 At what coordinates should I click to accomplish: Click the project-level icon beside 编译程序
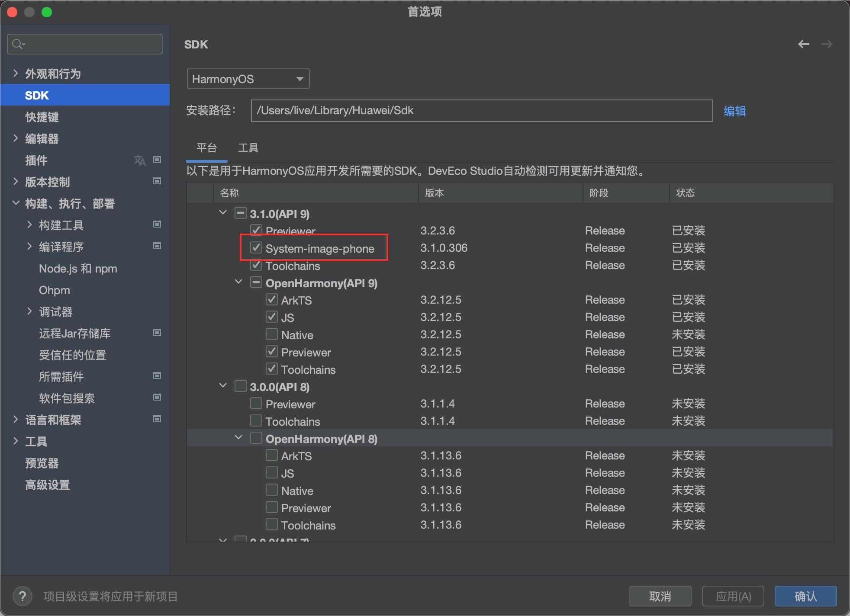tap(157, 246)
